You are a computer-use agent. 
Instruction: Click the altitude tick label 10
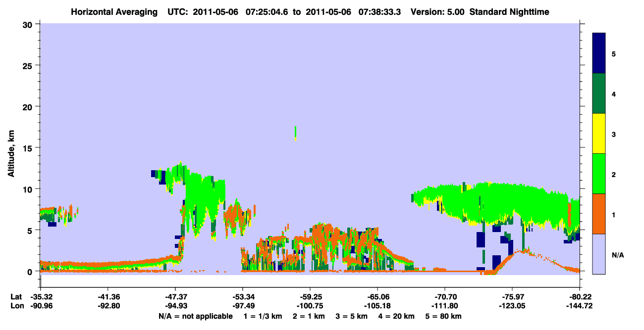tap(29, 189)
